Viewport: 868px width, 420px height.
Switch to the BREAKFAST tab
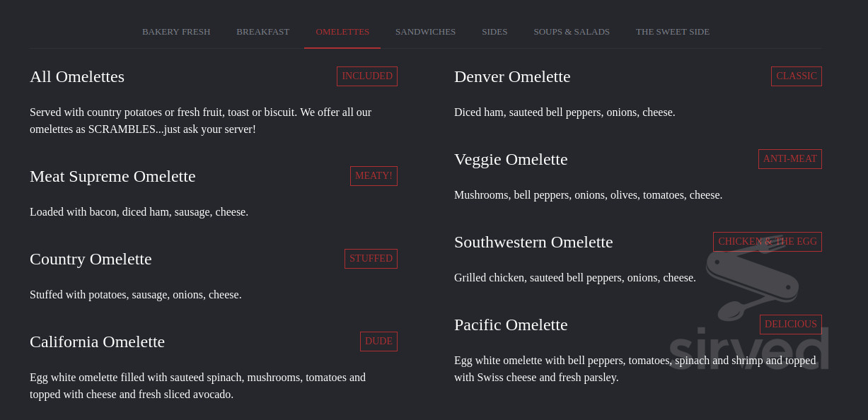tap(262, 32)
